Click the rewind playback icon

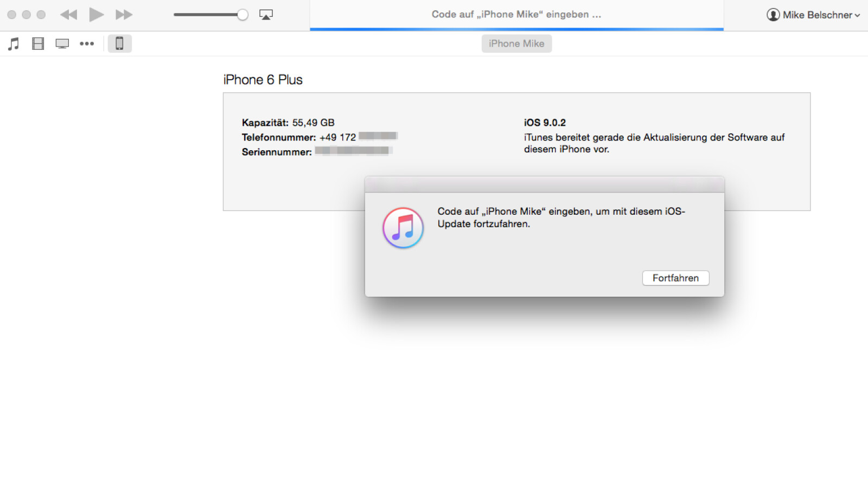click(68, 15)
